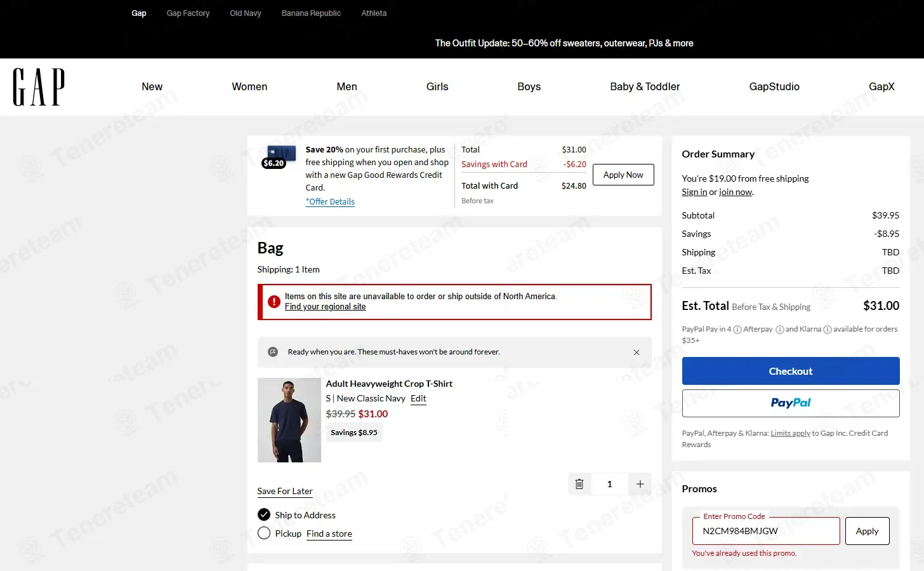The image size is (924, 571).
Task: Switch to Athleta brand tab
Action: click(374, 13)
